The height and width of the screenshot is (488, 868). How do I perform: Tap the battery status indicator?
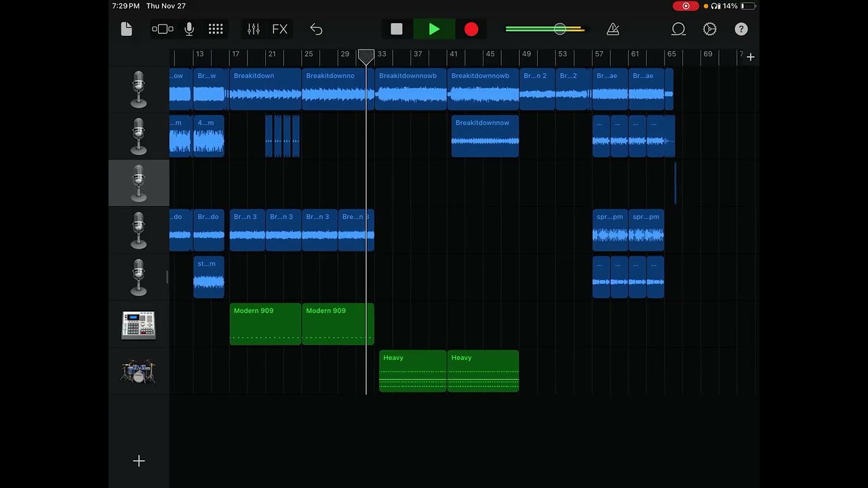pos(748,6)
